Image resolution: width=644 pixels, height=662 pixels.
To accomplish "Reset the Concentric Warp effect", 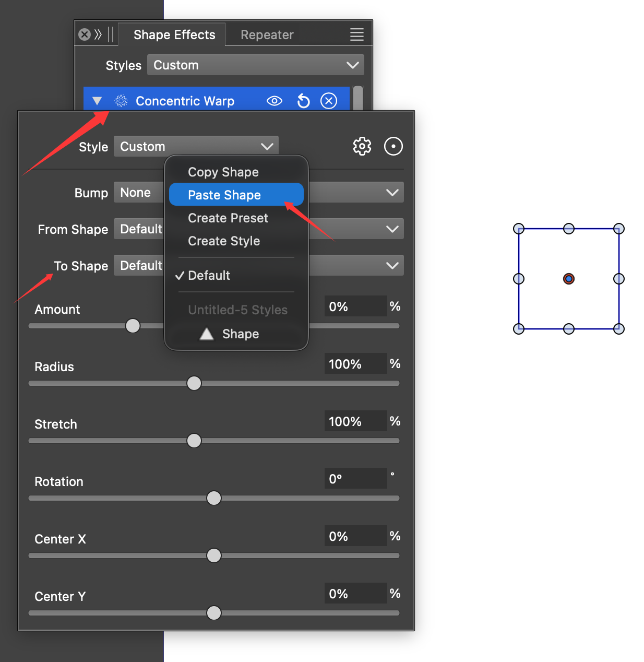I will pos(303,101).
